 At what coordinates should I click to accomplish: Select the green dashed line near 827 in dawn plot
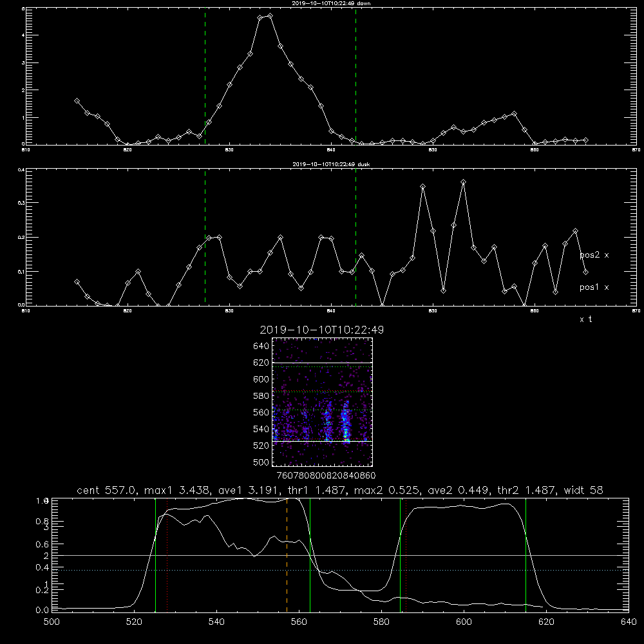[205, 76]
